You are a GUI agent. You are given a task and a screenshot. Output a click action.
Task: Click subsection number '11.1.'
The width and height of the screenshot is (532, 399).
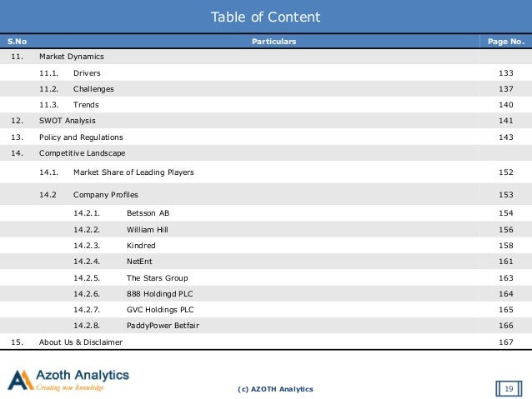click(48, 72)
